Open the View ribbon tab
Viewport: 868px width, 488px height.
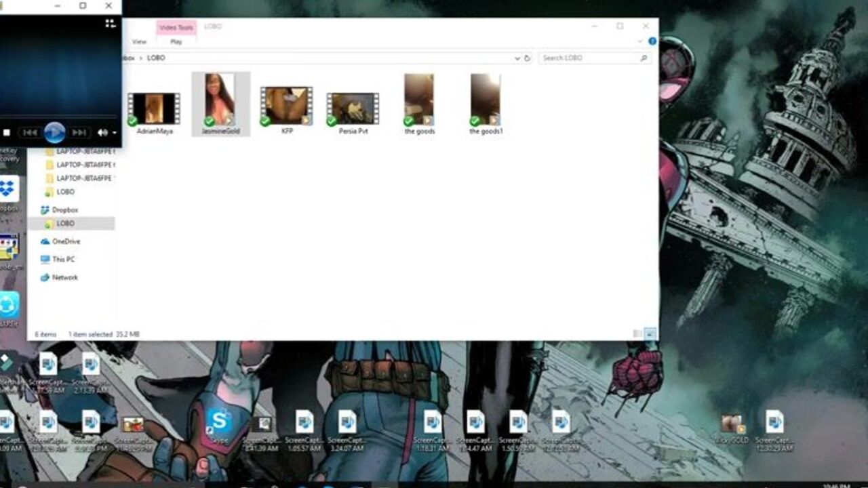tap(139, 42)
